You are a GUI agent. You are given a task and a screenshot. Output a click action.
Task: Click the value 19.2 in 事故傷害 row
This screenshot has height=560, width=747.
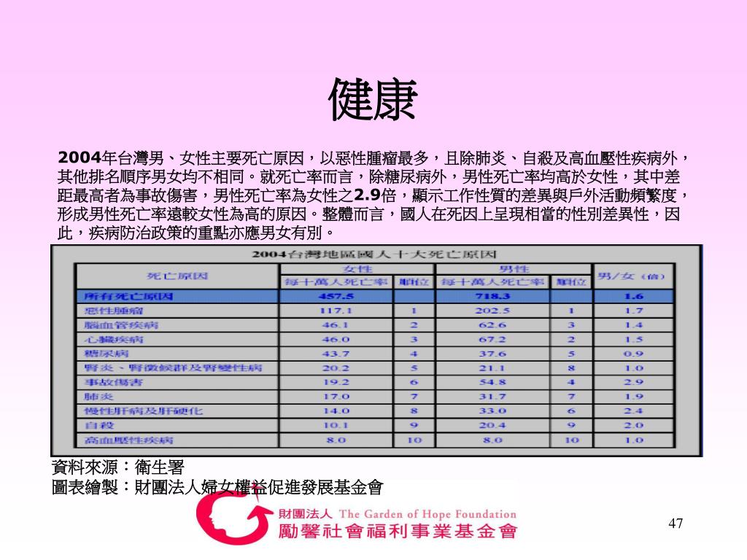(336, 382)
